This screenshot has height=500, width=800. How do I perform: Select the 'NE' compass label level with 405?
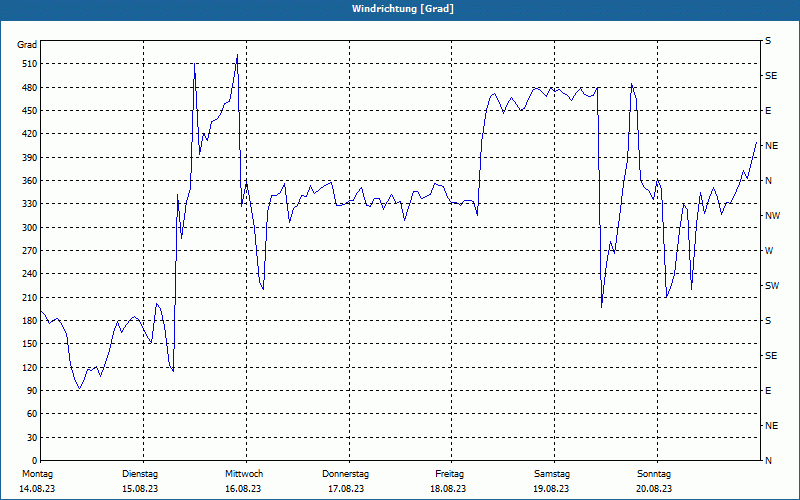coord(771,146)
